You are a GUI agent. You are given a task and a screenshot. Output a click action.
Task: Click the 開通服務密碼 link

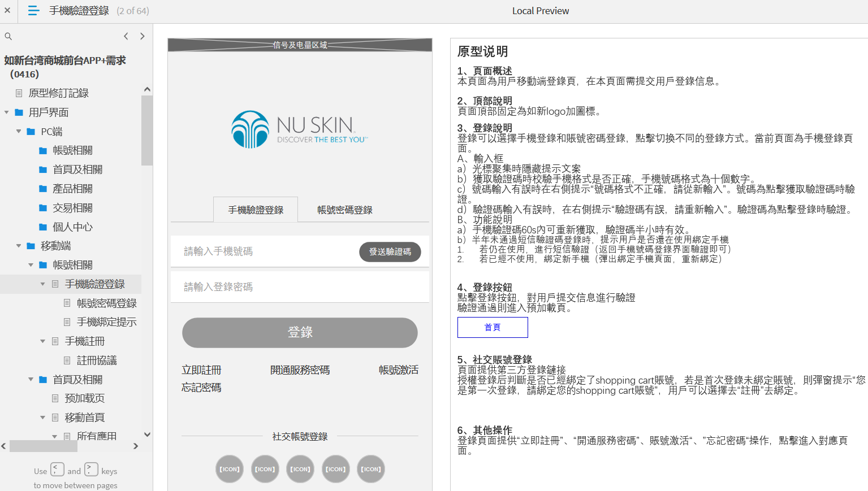click(300, 370)
